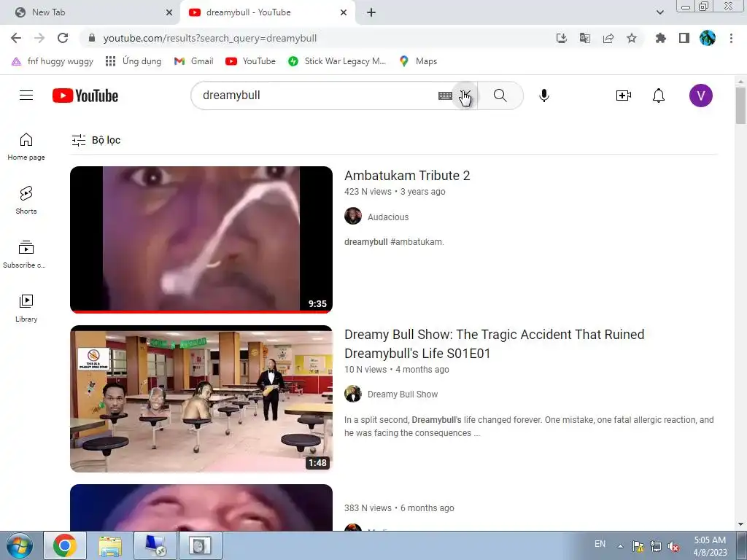747x560 pixels.
Task: Bookmark this page with the star icon
Action: (x=632, y=38)
